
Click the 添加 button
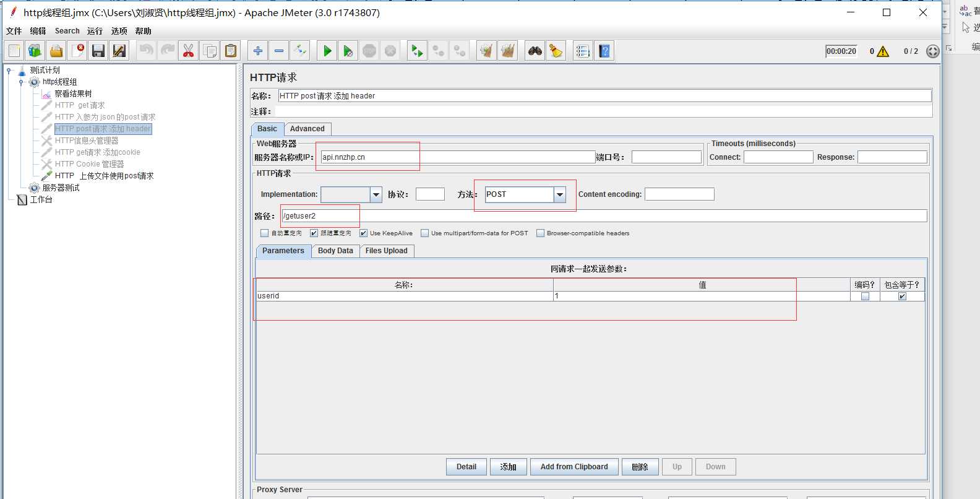point(508,467)
